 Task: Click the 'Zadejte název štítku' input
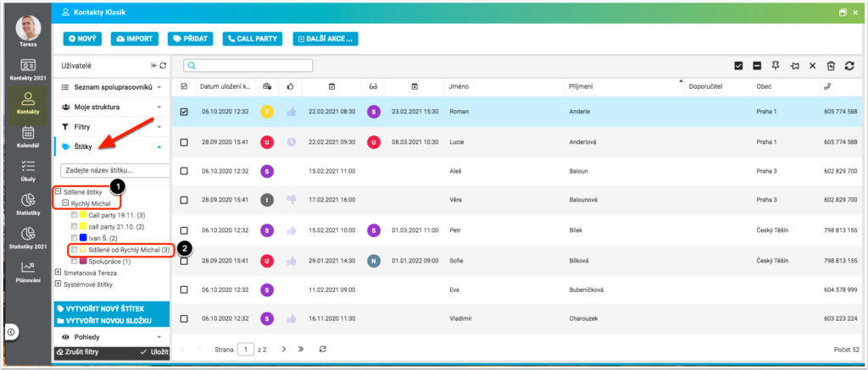click(114, 170)
